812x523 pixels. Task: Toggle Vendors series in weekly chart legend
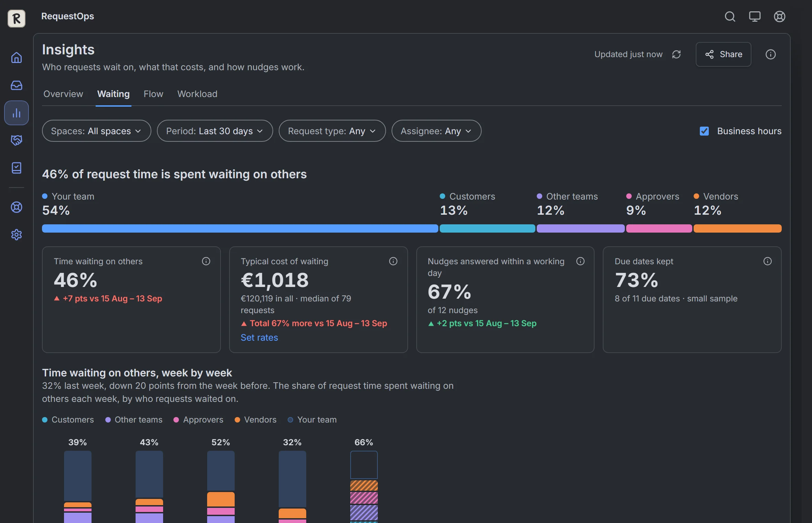[256, 420]
